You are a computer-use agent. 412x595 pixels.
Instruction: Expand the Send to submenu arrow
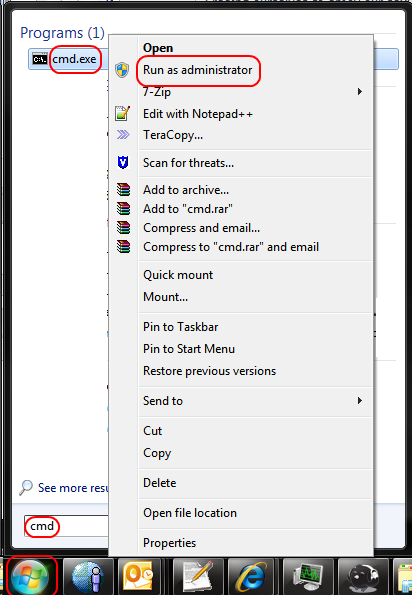359,400
